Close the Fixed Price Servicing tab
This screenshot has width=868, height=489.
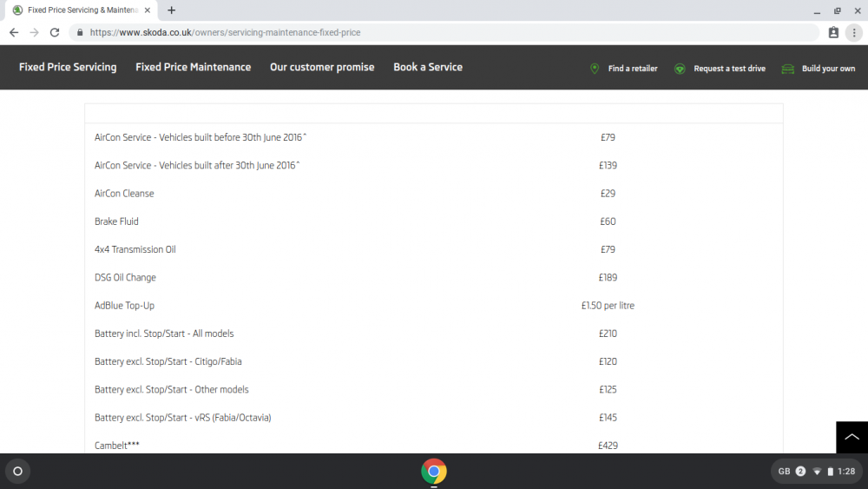pos(148,10)
